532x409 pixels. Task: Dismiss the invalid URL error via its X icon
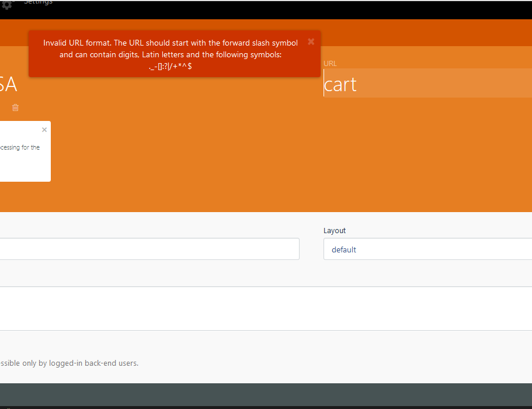point(311,41)
